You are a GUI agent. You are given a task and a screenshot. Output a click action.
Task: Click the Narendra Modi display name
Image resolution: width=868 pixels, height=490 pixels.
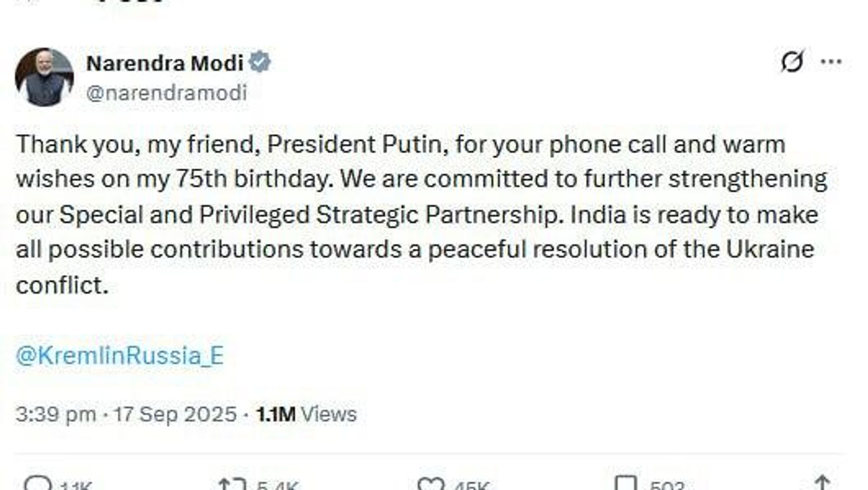pyautogui.click(x=165, y=63)
